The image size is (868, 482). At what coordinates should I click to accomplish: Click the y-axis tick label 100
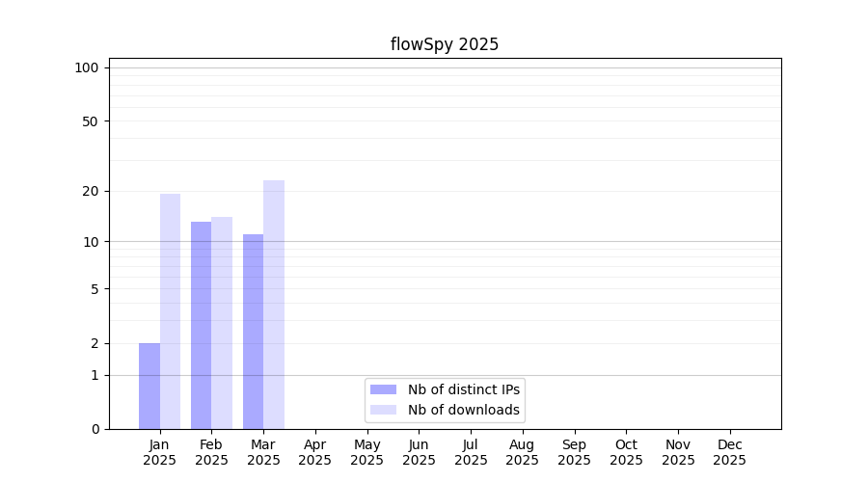87,67
